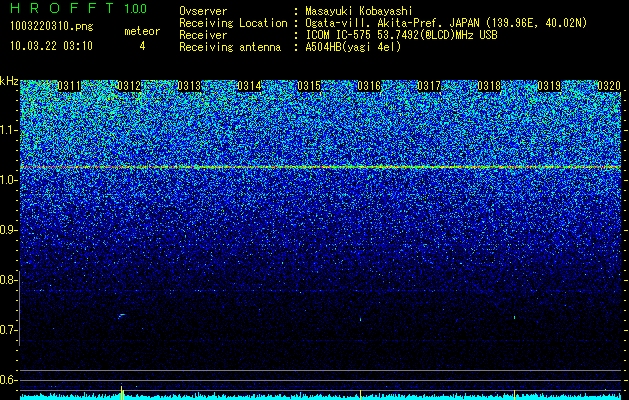Click the 1.0 frequency axis label
The image size is (629, 400).
8,180
